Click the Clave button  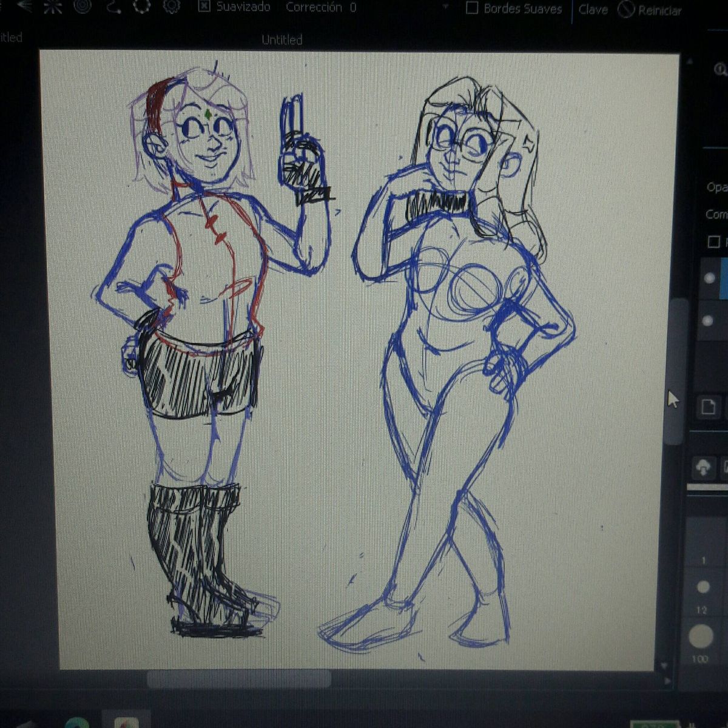[x=593, y=10]
